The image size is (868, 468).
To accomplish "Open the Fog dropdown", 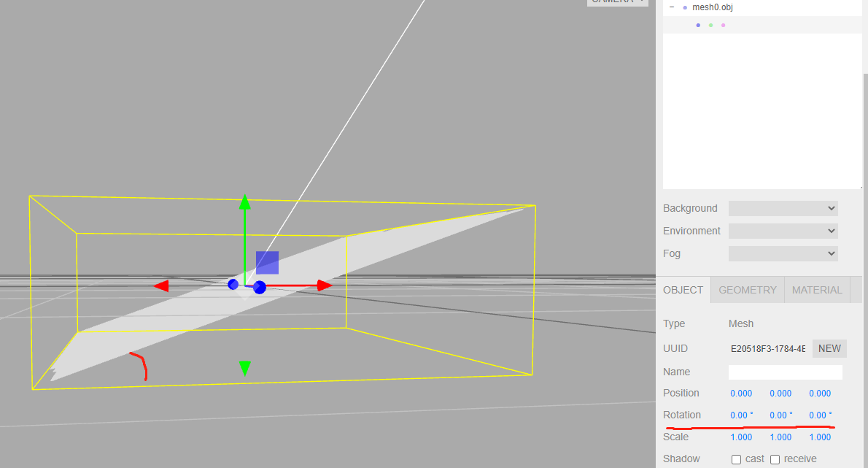I will [x=783, y=253].
